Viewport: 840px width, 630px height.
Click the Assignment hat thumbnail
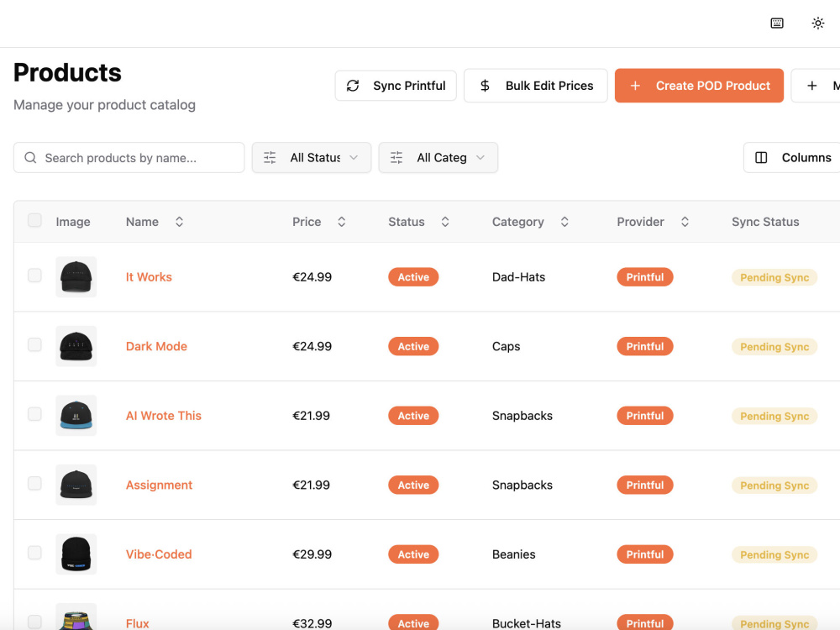tap(76, 485)
